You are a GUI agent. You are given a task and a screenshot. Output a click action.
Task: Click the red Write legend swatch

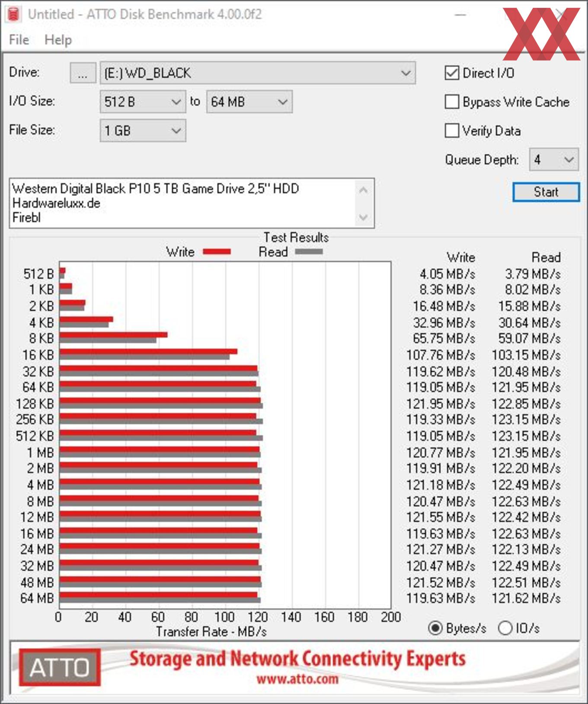(x=217, y=251)
